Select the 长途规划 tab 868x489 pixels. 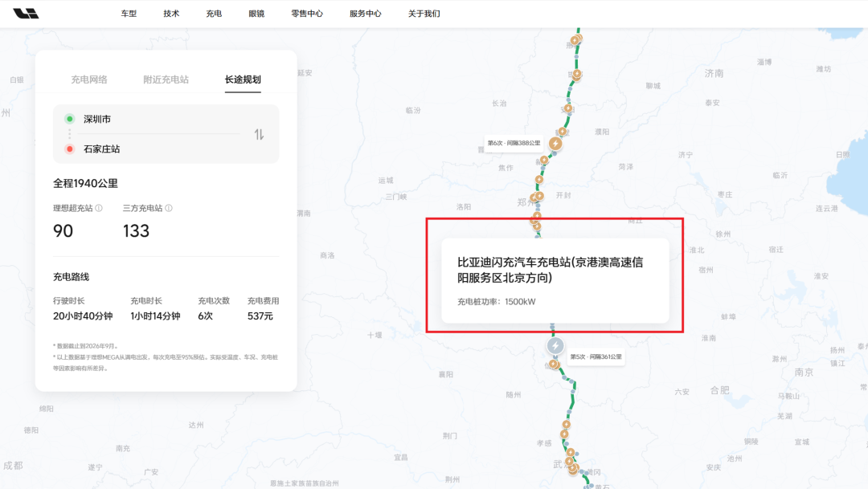(x=243, y=79)
